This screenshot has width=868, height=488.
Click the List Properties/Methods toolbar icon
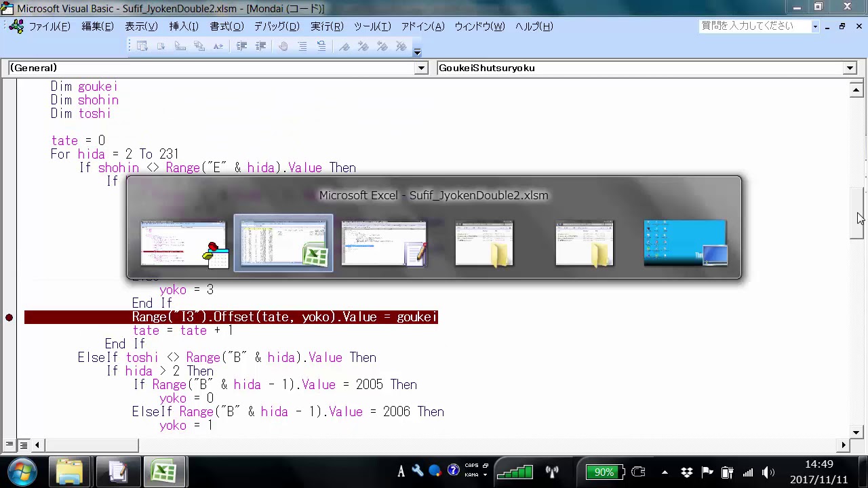pos(142,46)
